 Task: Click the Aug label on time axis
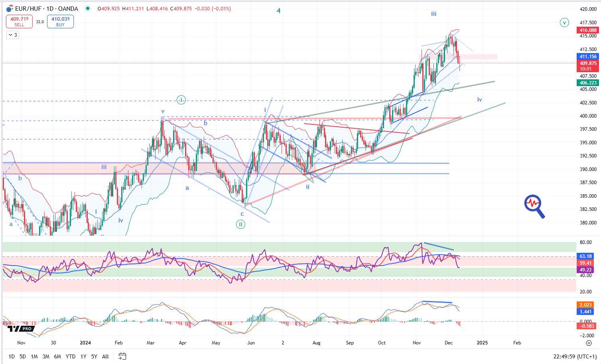(316, 342)
